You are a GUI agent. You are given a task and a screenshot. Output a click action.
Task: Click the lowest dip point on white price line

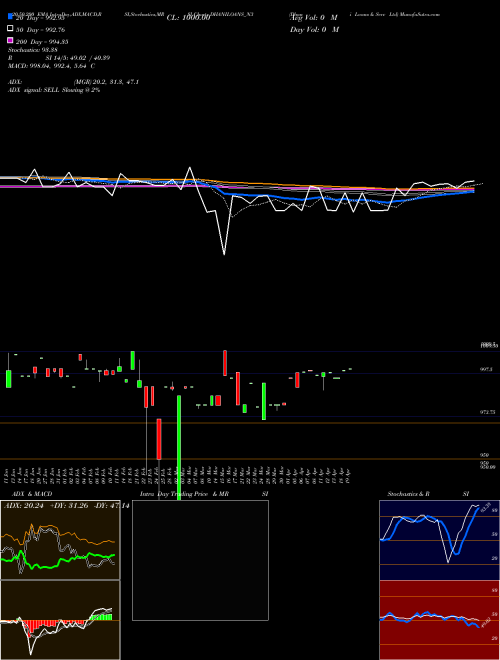click(224, 254)
